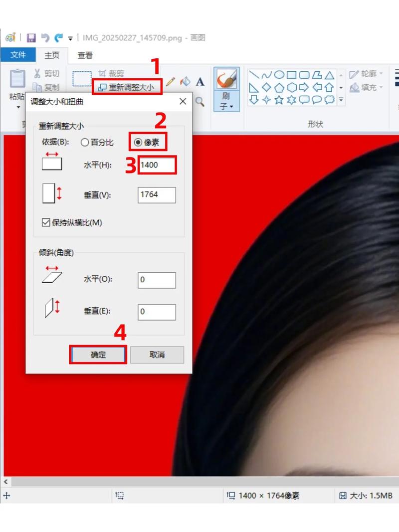This screenshot has height=532, width=399.
Task: Choose the speech bubble shape
Action: click(x=304, y=100)
